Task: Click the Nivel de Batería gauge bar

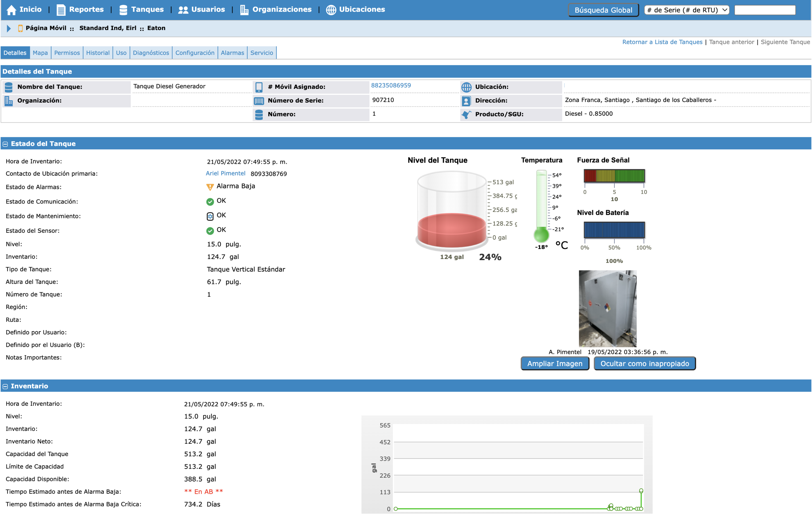Action: 614,230
